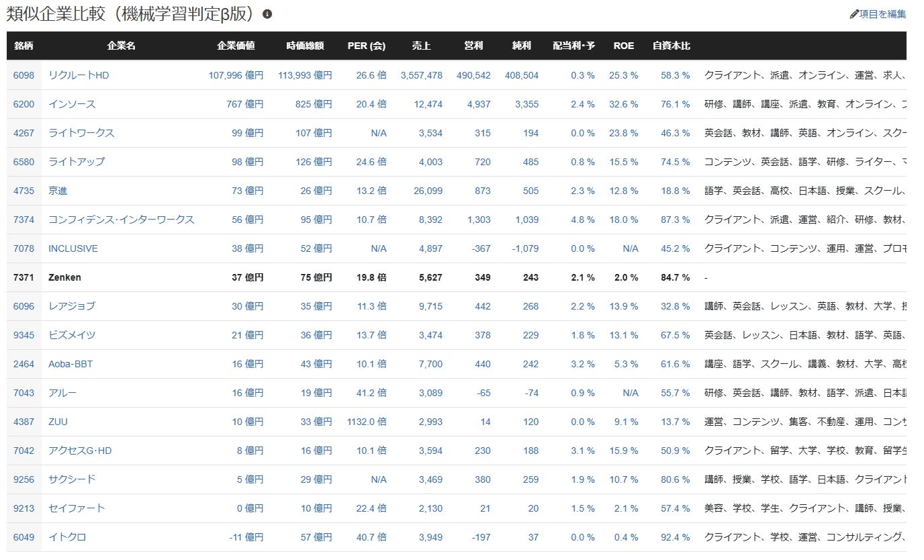Click インソース ROE value 32.6 %
The image size is (924, 560).
pyautogui.click(x=624, y=104)
